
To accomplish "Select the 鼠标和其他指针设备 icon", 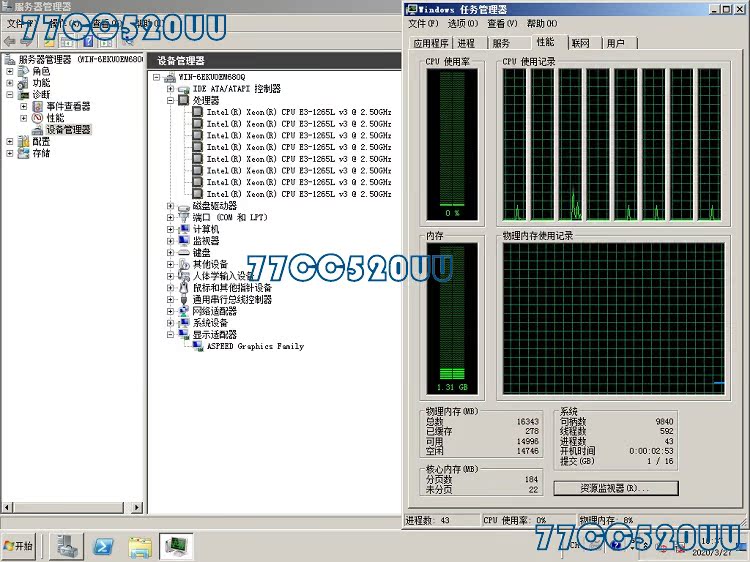I will [x=184, y=287].
